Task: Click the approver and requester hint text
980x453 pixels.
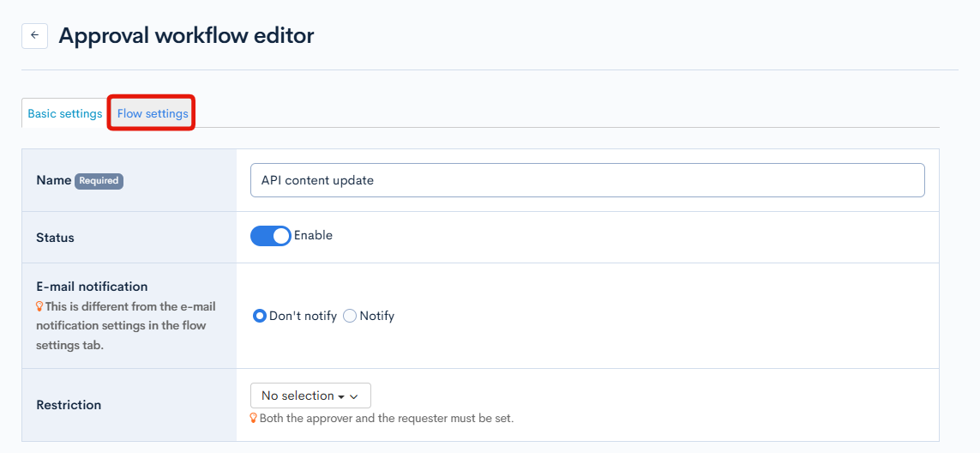Action: tap(386, 419)
